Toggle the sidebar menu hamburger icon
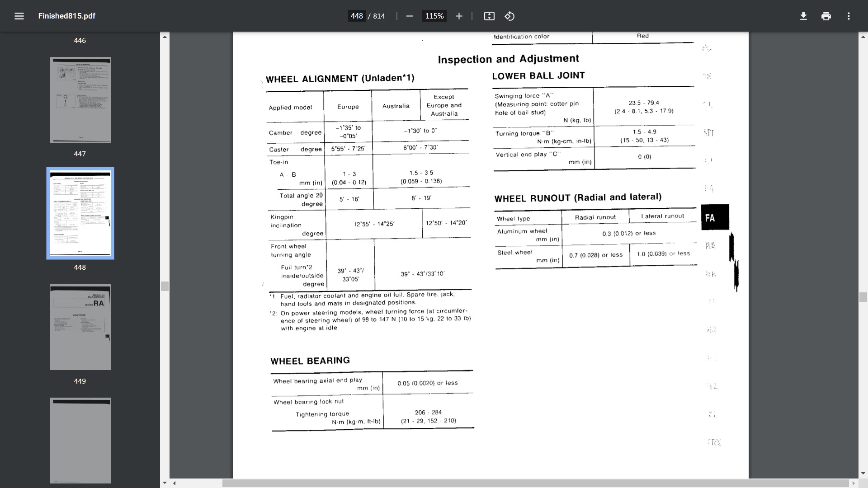868x488 pixels. tap(19, 16)
